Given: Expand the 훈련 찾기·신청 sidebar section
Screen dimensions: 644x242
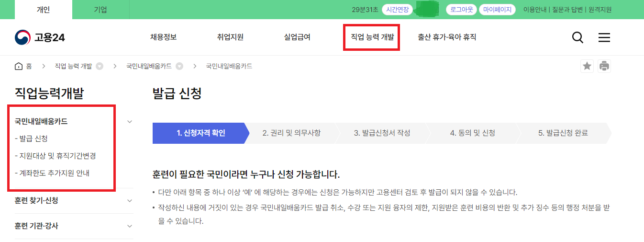Looking at the screenshot, I should pyautogui.click(x=130, y=200).
